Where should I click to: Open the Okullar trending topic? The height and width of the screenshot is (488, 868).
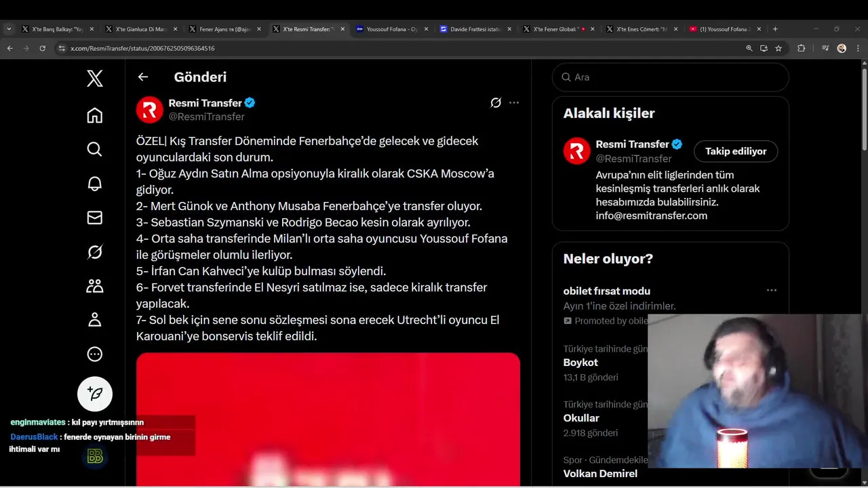[581, 418]
